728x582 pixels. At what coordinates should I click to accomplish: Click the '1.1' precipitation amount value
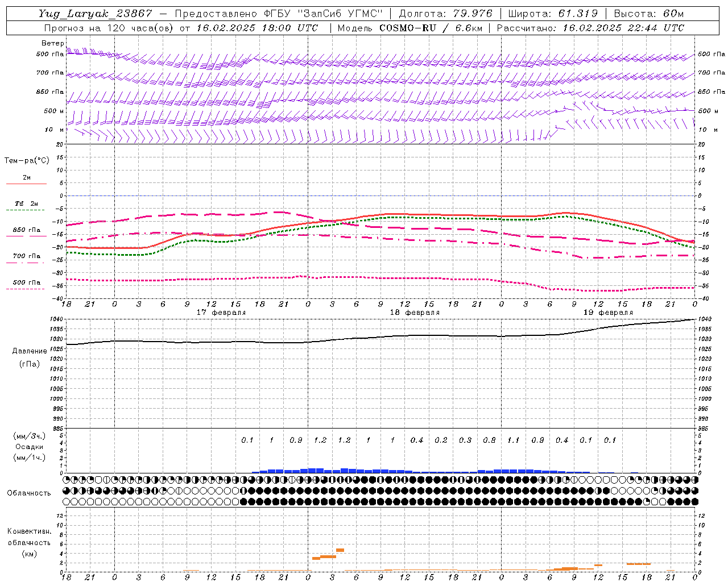(x=513, y=440)
